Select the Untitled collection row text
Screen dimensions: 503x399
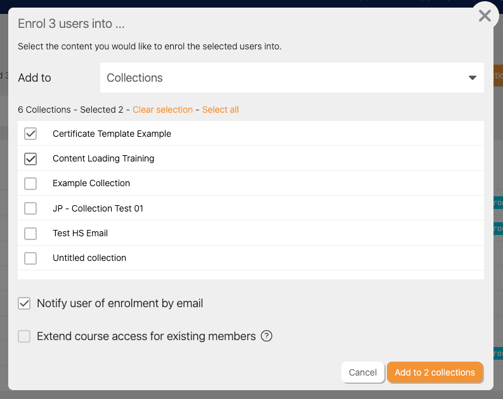coord(89,258)
